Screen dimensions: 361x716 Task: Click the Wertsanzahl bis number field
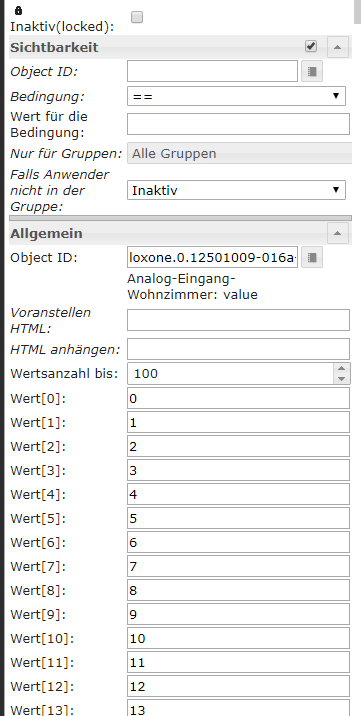[231, 374]
